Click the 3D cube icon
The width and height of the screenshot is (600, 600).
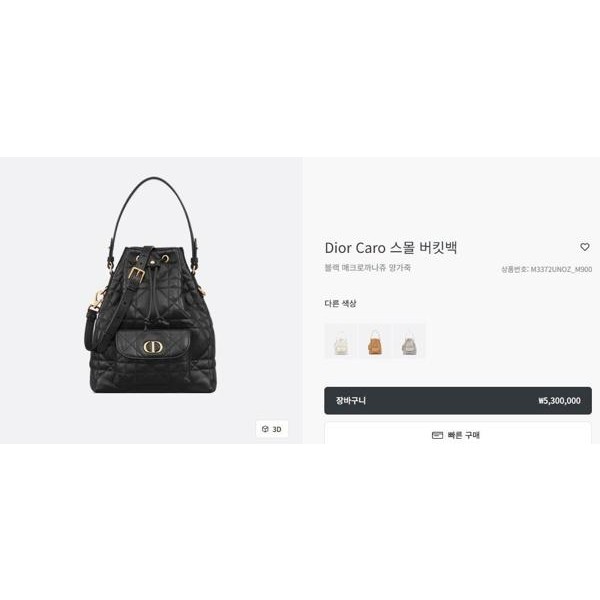pos(265,429)
